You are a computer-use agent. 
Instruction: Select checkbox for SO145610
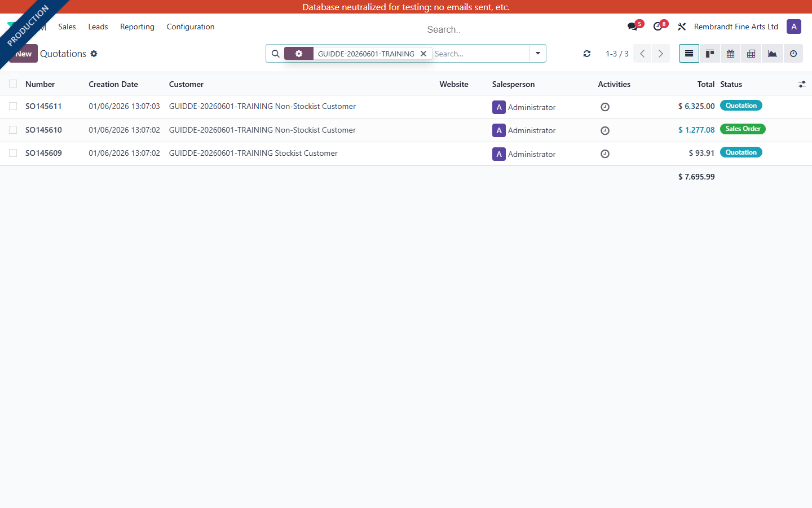(x=13, y=130)
